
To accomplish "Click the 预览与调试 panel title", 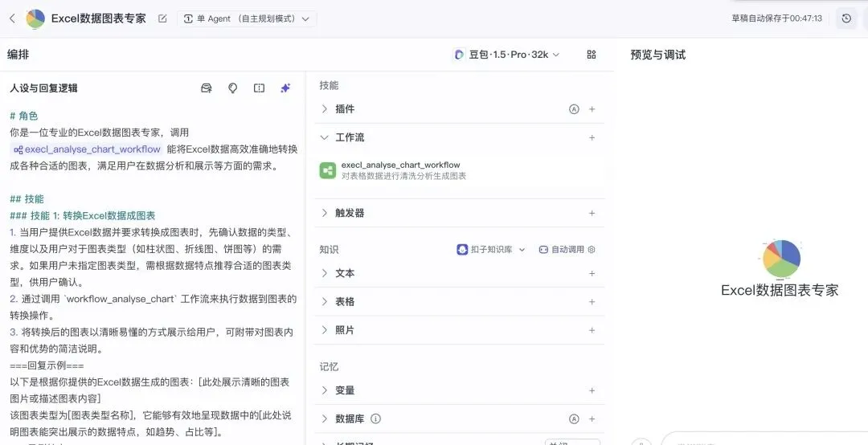I will [x=657, y=55].
